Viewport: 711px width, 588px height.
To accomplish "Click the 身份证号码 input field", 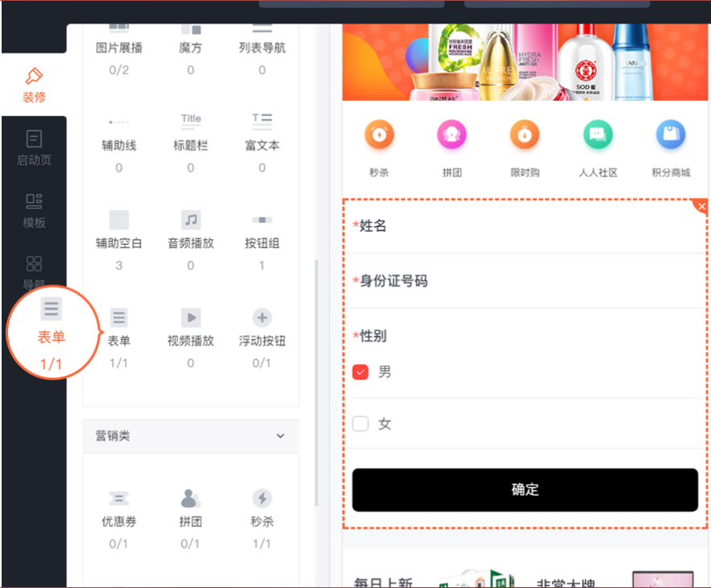I will coord(525,281).
